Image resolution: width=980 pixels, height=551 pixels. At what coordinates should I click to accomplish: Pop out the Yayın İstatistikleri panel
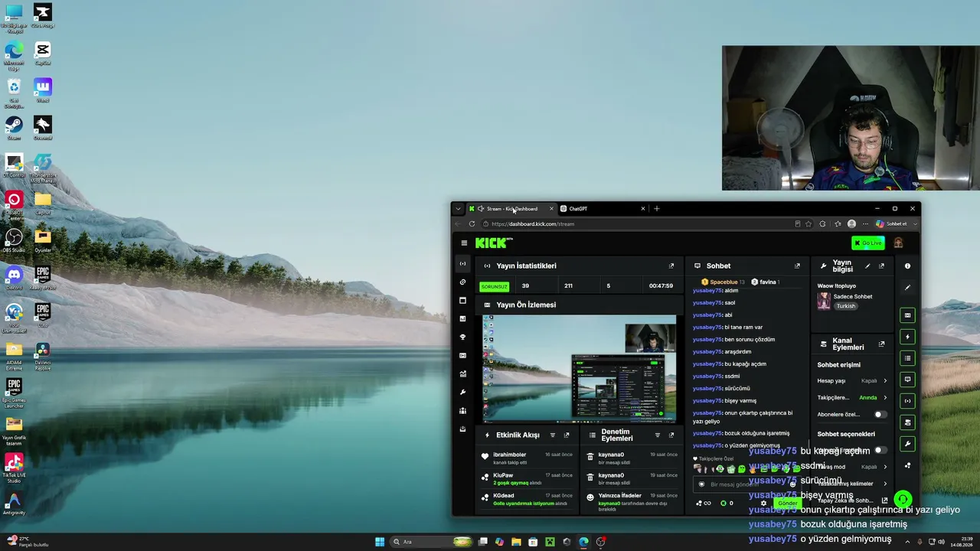pyautogui.click(x=671, y=266)
